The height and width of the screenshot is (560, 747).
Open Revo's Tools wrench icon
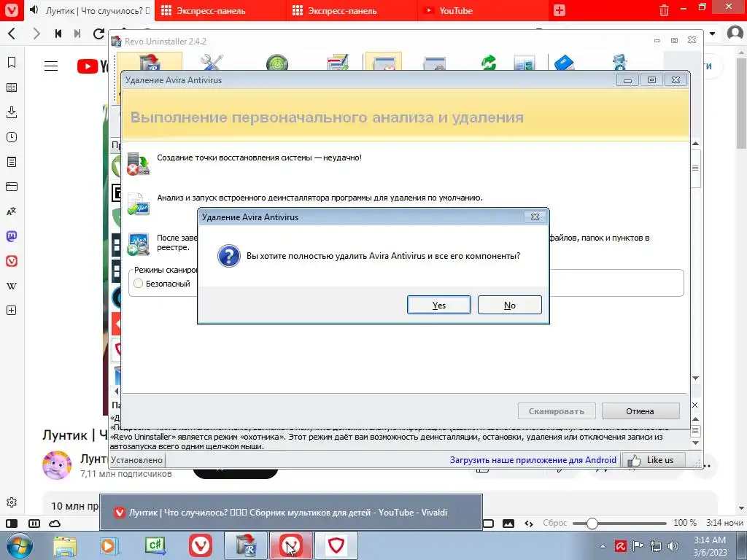(212, 63)
